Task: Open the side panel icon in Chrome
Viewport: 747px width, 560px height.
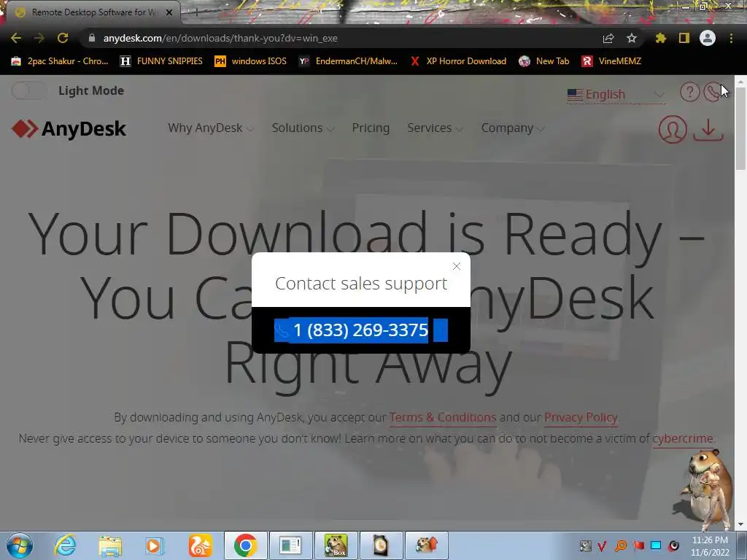Action: tap(684, 38)
